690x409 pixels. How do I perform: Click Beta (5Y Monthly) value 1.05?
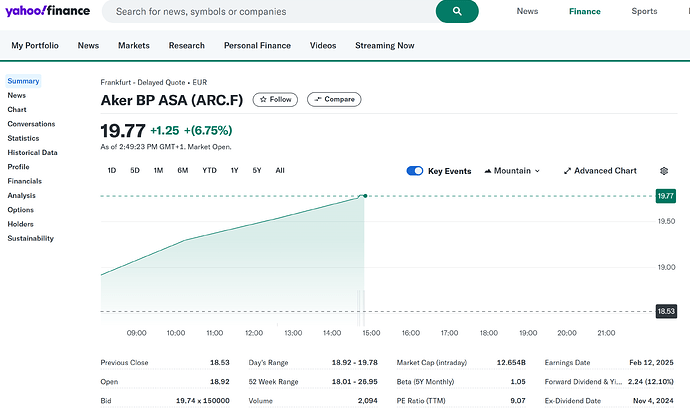pos(518,382)
